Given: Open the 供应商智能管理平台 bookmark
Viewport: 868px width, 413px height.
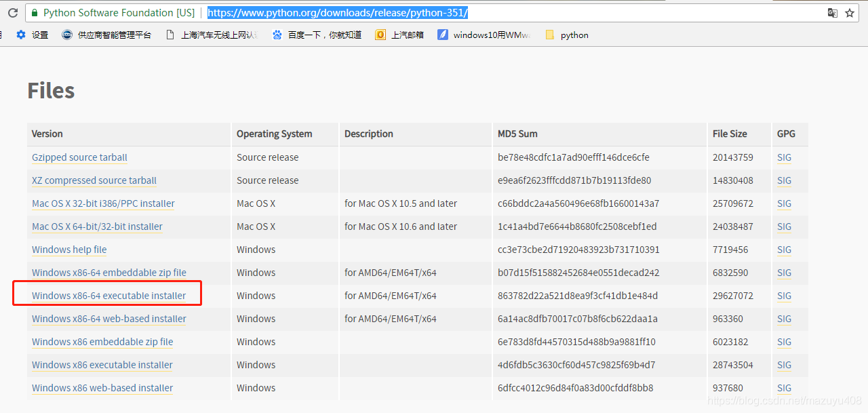Looking at the screenshot, I should tap(106, 35).
